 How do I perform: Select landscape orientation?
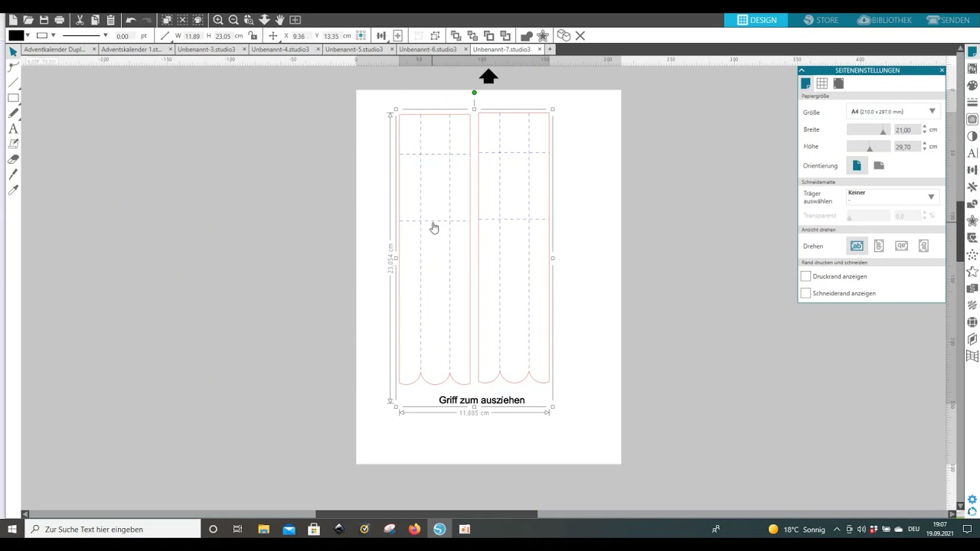[x=879, y=165]
